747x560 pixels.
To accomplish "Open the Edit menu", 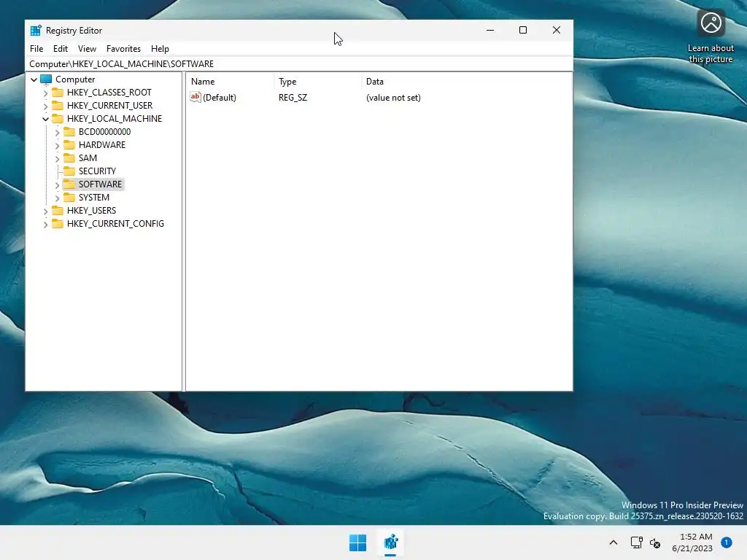I will pyautogui.click(x=61, y=49).
